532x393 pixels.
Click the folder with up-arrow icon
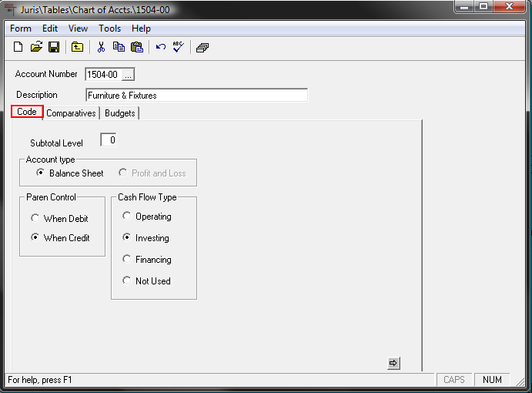click(x=77, y=47)
